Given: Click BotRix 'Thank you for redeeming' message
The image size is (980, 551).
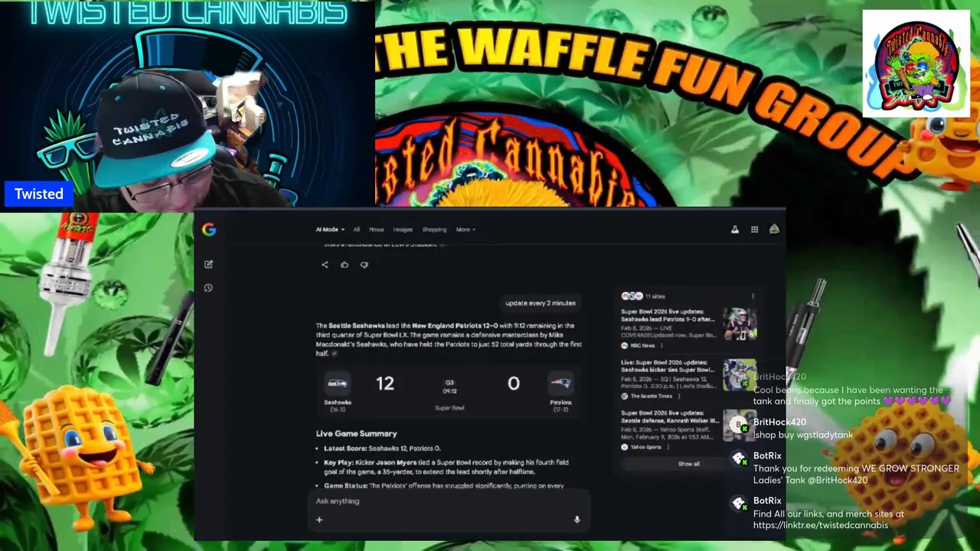Looking at the screenshot, I should [856, 474].
